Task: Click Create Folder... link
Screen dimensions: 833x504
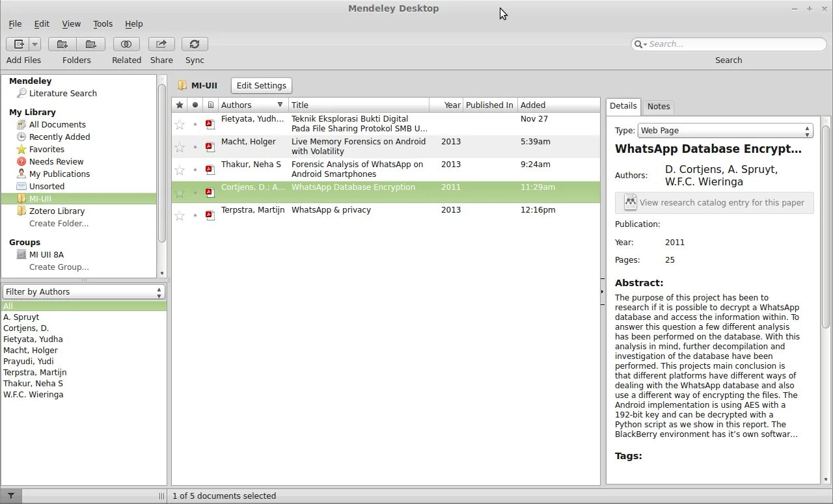Action: tap(59, 223)
